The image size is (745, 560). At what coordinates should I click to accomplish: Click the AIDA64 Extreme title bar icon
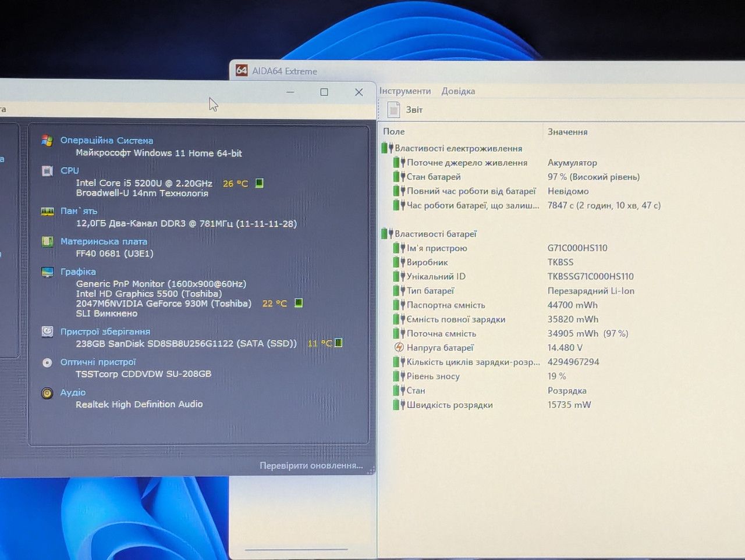(x=242, y=70)
